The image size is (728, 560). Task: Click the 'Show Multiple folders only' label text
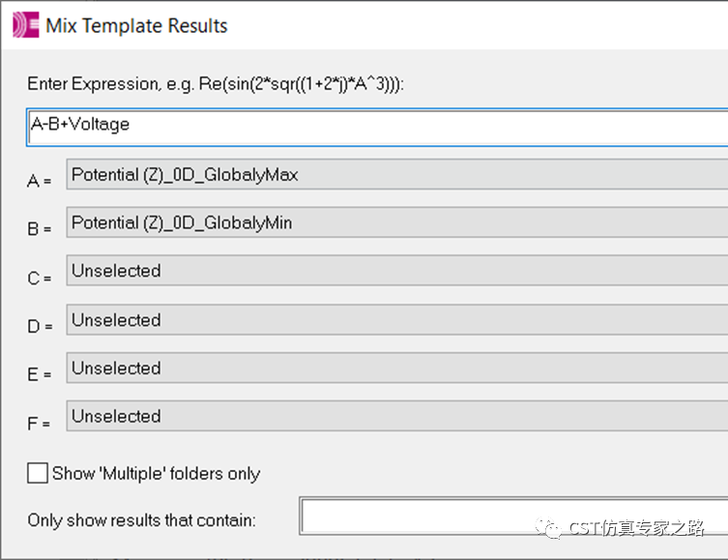[x=156, y=474]
